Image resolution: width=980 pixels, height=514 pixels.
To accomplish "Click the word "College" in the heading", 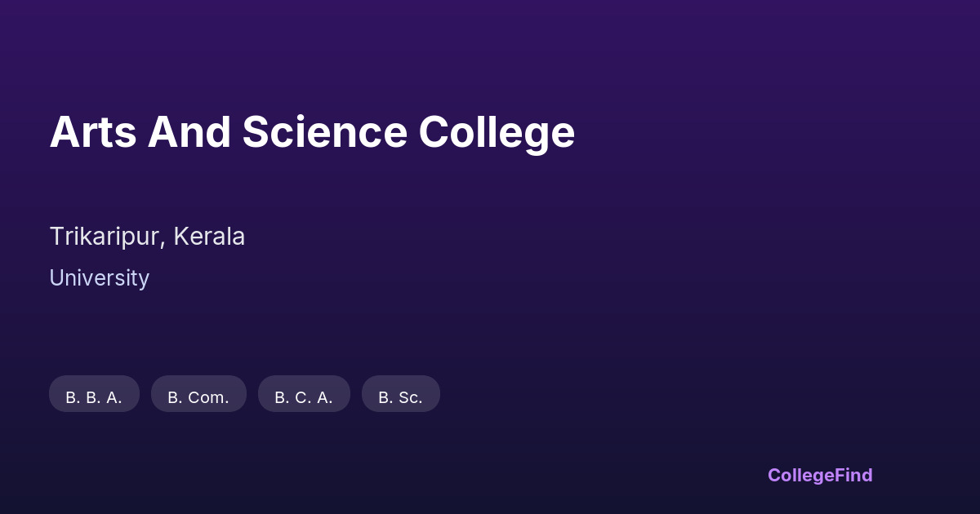I will (497, 132).
